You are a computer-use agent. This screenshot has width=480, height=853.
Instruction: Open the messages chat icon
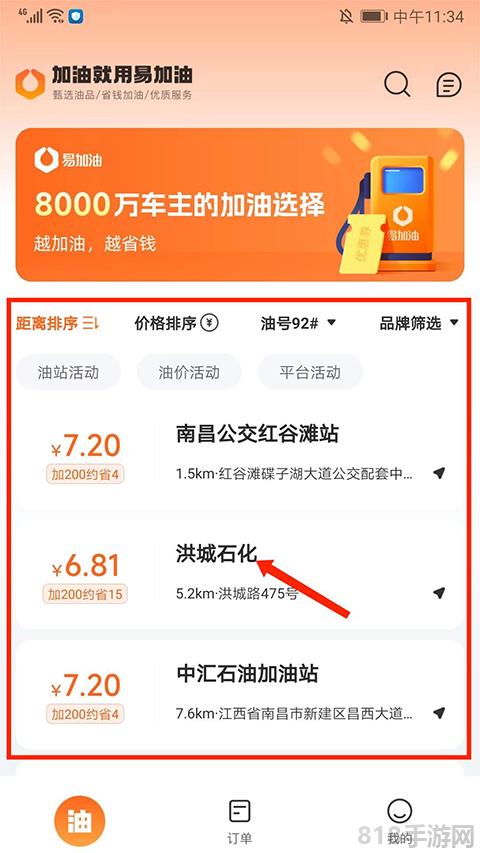[x=449, y=85]
